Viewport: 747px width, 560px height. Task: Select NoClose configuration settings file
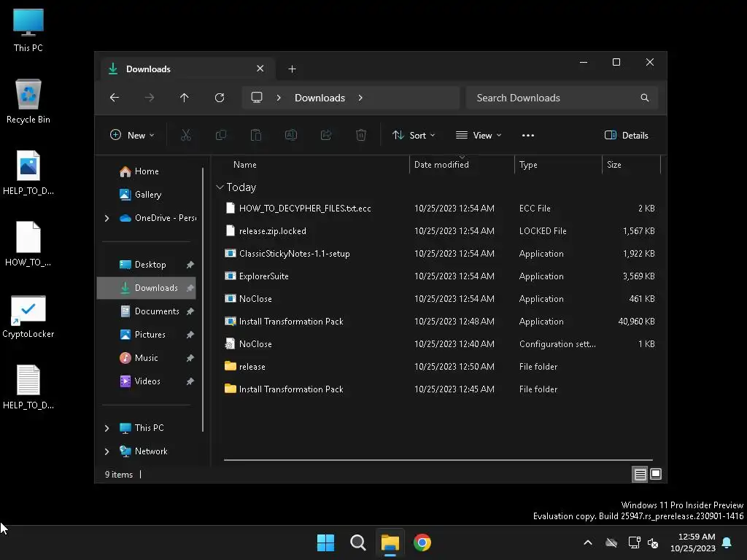click(438, 344)
